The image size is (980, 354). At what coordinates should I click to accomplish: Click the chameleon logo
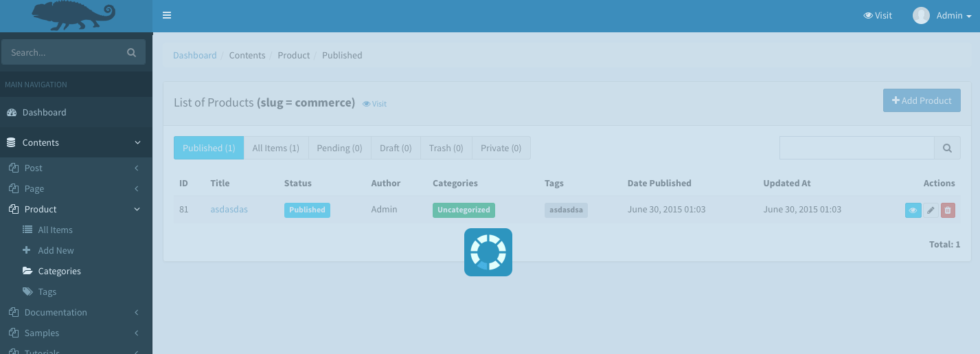click(x=73, y=16)
